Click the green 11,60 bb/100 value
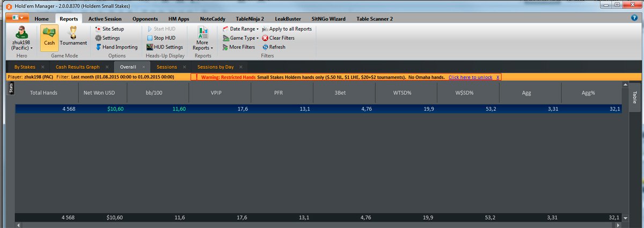The height and width of the screenshot is (228, 644). coord(179,109)
